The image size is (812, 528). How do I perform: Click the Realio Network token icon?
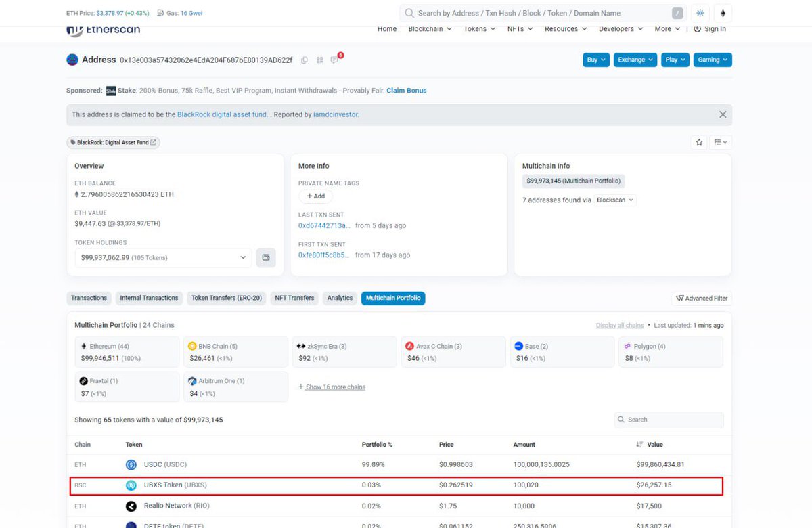coord(131,506)
